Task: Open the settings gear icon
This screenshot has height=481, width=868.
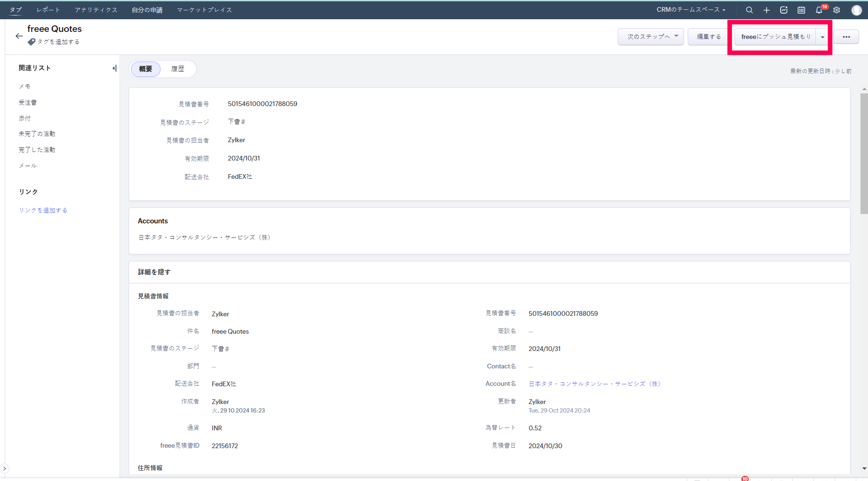Action: click(x=837, y=10)
